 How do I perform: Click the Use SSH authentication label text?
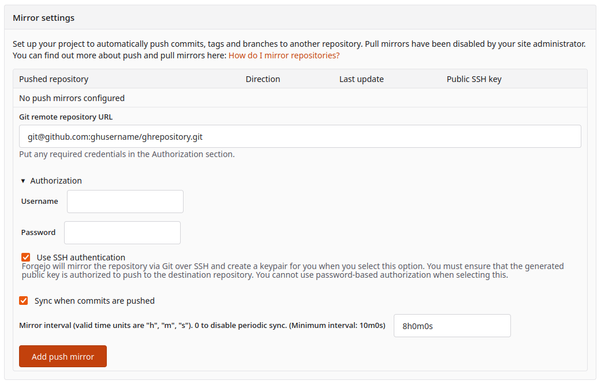click(x=81, y=258)
